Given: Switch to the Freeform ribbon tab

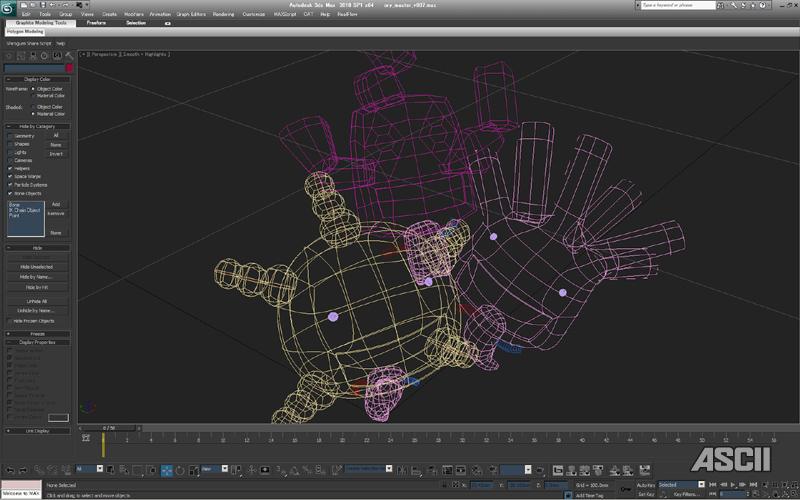Looking at the screenshot, I should coord(96,22).
